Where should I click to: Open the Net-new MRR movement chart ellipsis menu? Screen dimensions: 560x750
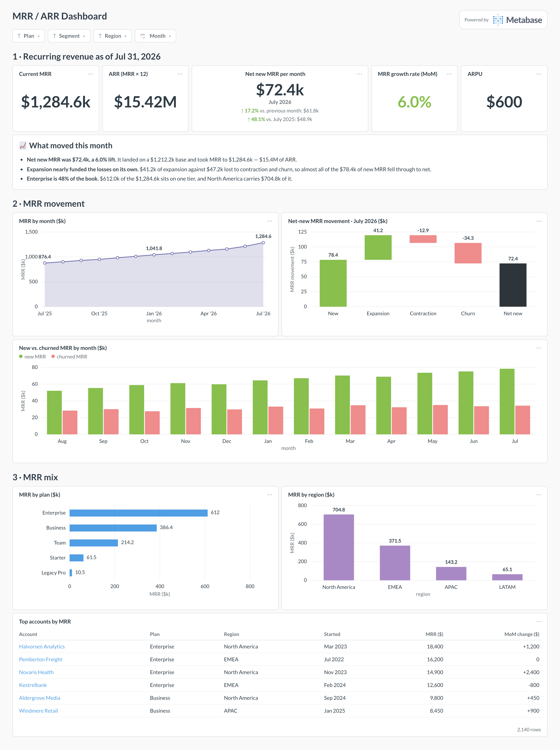(x=539, y=221)
